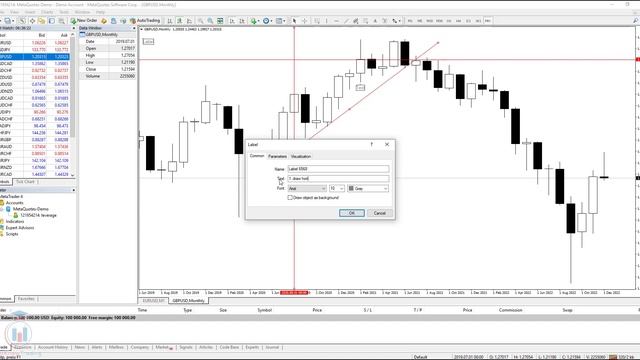640x360 pixels.
Task: Select the trendline drawing tool
Action: (x=346, y=20)
